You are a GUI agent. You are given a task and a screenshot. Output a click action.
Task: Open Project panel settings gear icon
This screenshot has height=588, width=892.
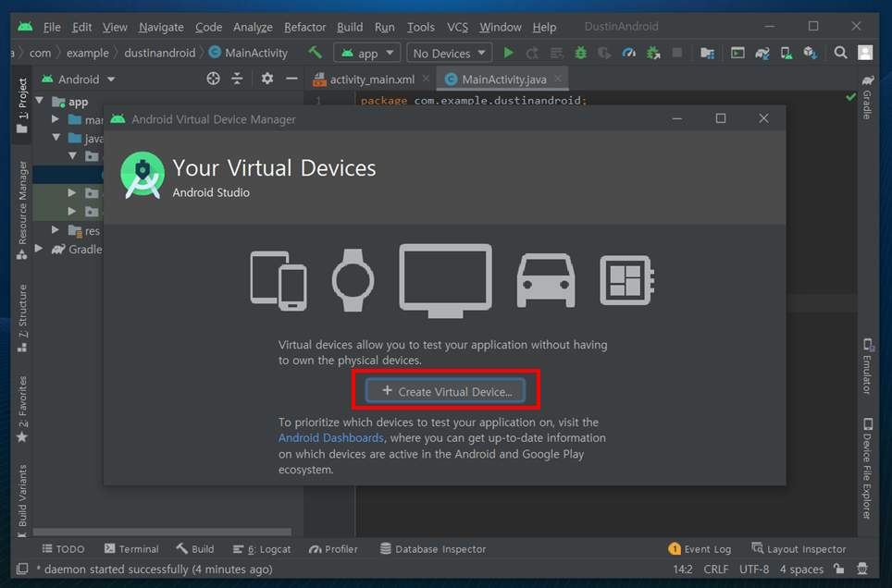coord(266,79)
